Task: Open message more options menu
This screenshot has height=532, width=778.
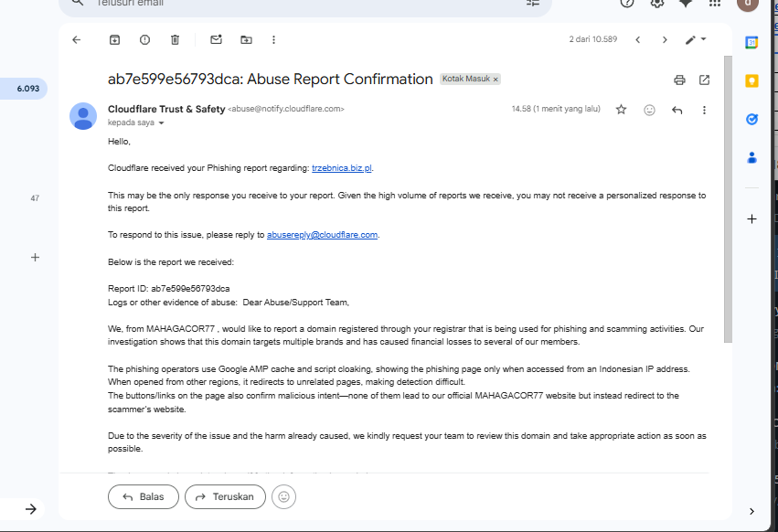Action: (x=704, y=110)
